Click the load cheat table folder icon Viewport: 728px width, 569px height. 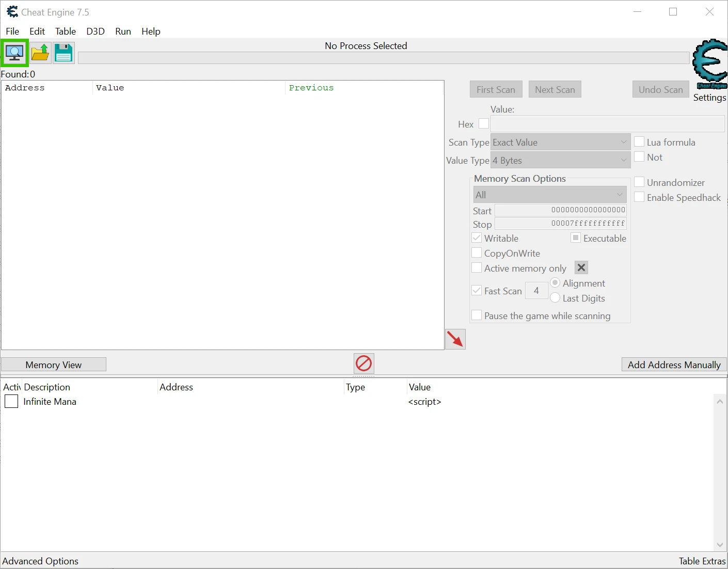tap(40, 53)
